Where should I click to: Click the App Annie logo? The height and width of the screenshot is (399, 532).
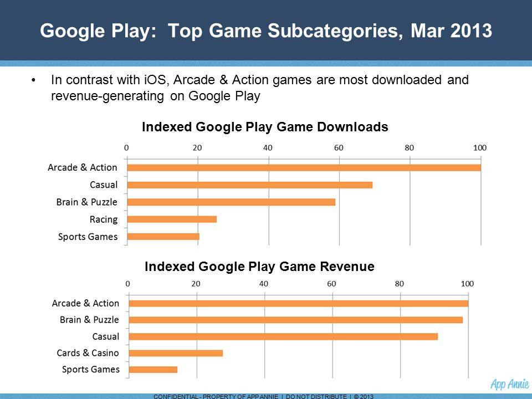coord(510,383)
